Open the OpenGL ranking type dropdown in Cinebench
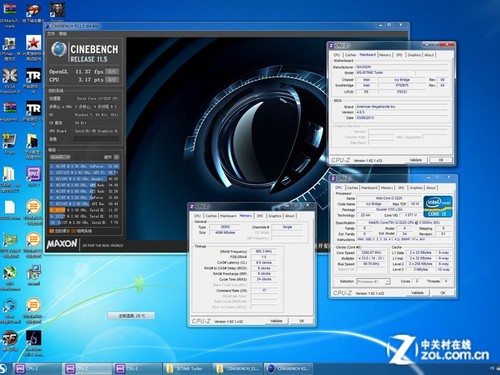 pyautogui.click(x=60, y=157)
